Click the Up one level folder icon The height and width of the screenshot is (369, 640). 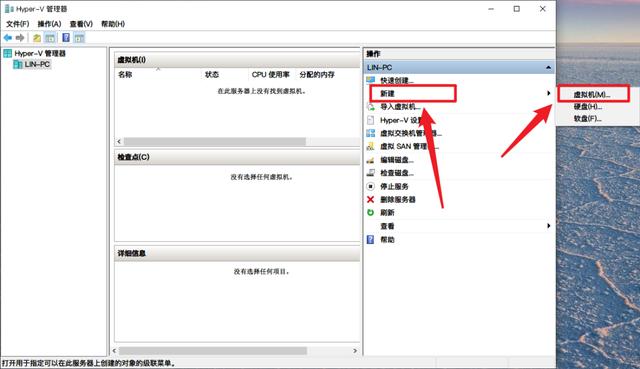pyautogui.click(x=37, y=38)
